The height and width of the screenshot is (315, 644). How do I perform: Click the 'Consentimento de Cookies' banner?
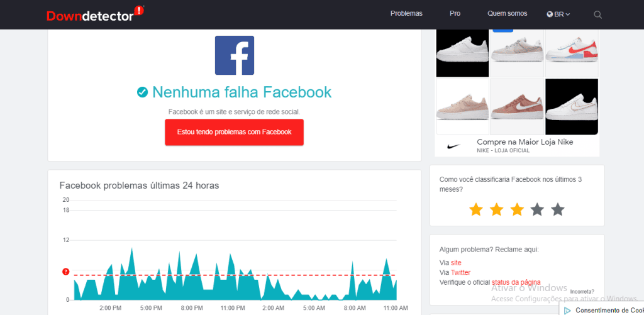tap(602, 309)
